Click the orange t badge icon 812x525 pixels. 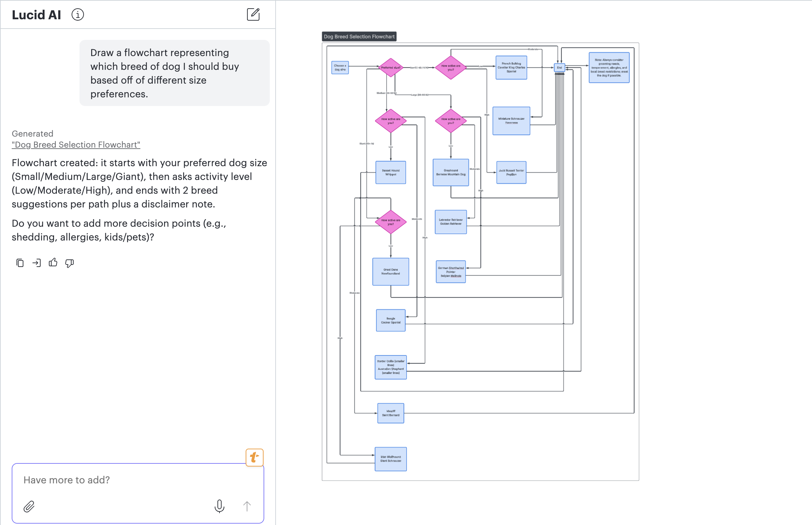click(x=255, y=457)
